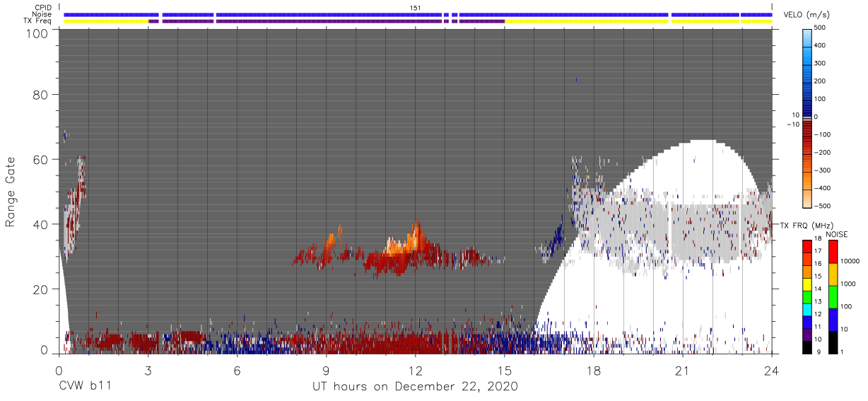Click the CVW b11 radar beam label

(85, 387)
